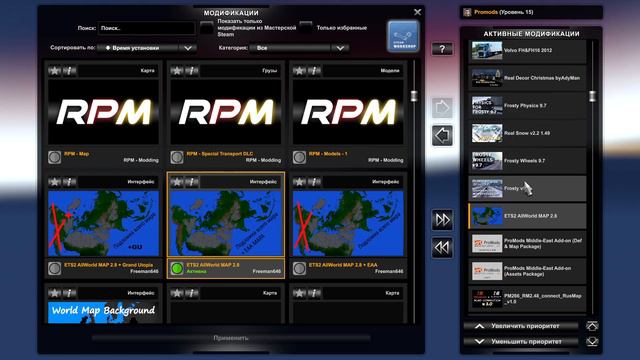
Task: Open info for RPM - Models - 1
Action: (x=314, y=71)
